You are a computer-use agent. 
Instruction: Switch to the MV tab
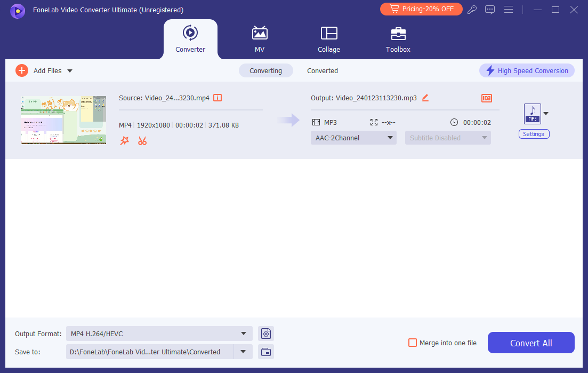tap(260, 39)
